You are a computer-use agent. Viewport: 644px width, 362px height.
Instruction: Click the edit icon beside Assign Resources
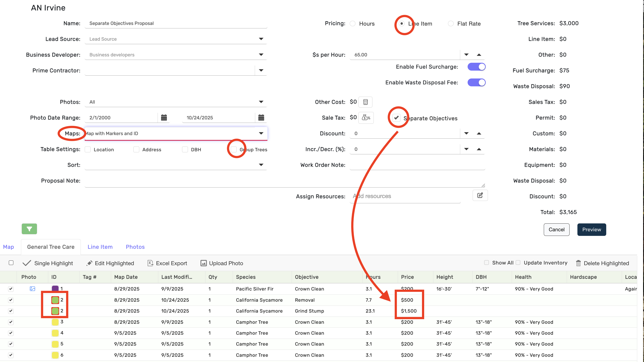point(480,195)
